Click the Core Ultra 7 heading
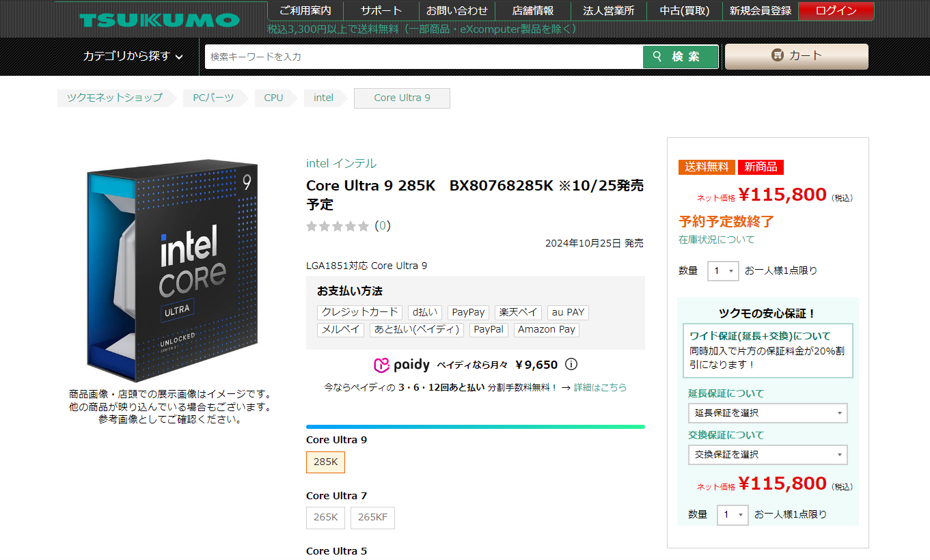The width and height of the screenshot is (930, 560). (336, 496)
